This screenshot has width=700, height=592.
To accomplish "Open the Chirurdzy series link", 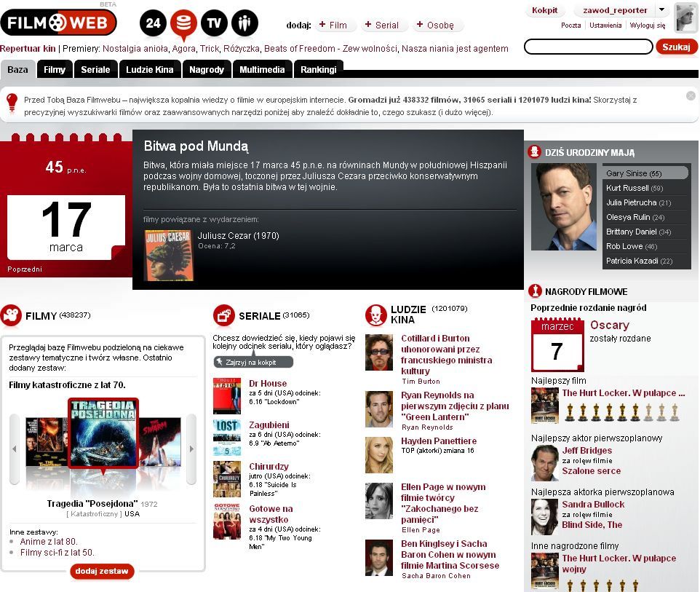I will 269,467.
